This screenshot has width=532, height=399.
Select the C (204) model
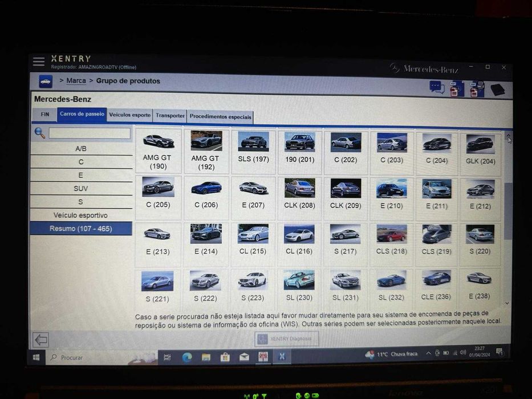click(x=436, y=153)
